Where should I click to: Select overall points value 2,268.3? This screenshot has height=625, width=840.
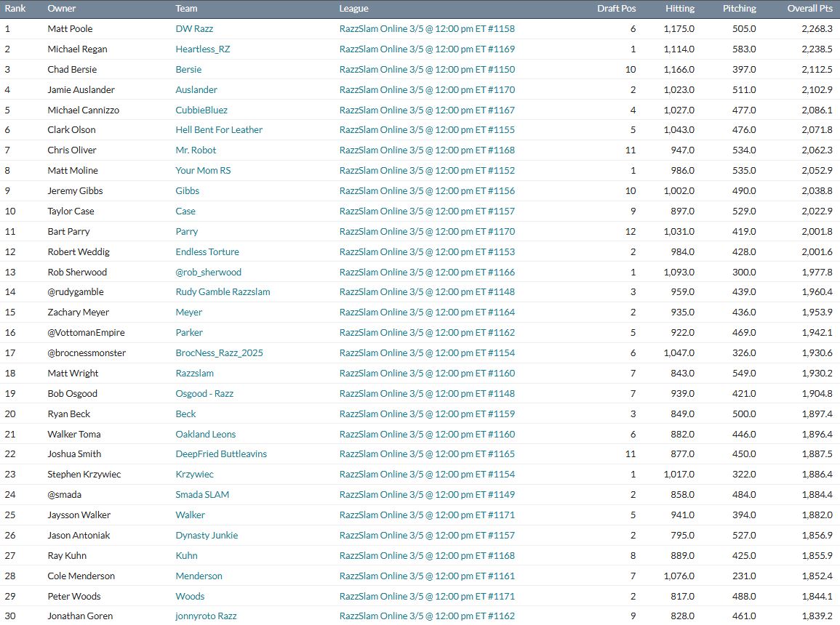pos(817,29)
